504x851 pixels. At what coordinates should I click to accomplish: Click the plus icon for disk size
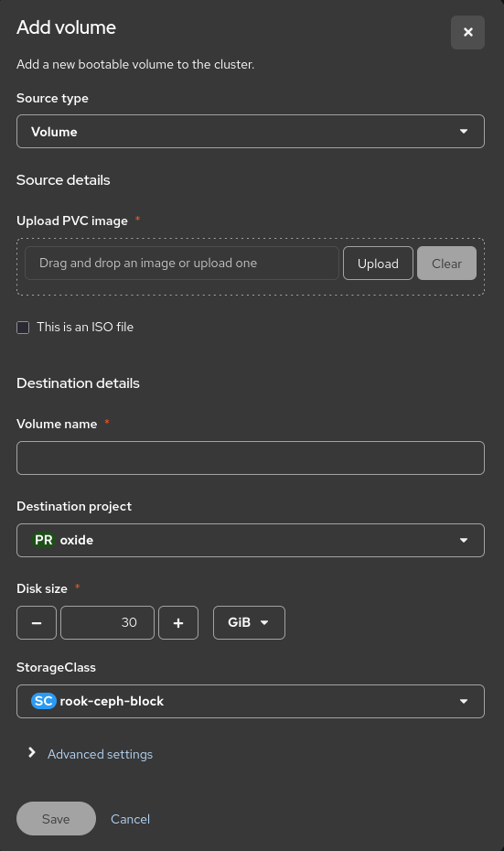coord(178,623)
